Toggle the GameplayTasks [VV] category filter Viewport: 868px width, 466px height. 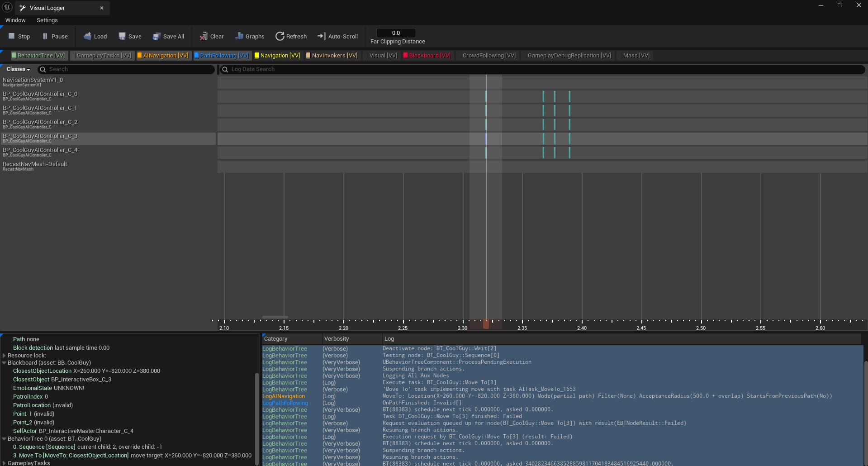pos(102,55)
